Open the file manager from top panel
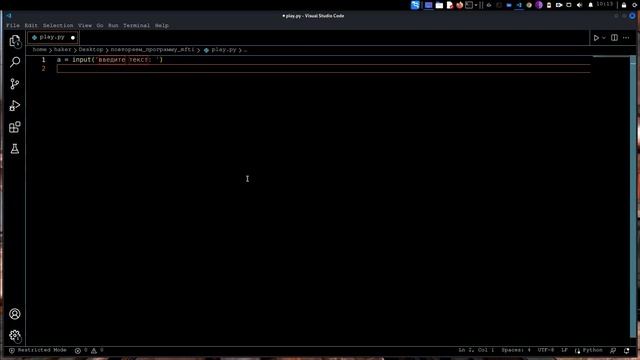 [439, 5]
